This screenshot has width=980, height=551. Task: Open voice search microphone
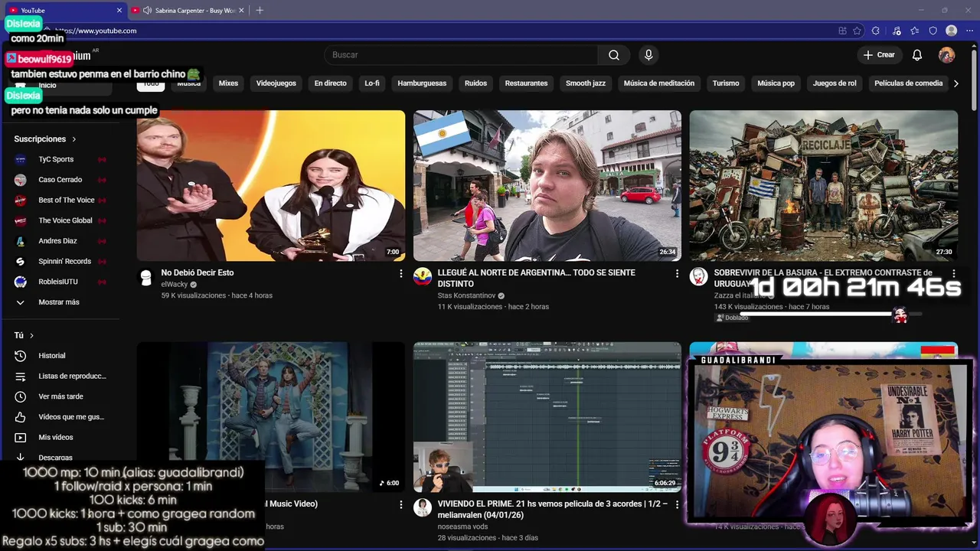click(648, 55)
